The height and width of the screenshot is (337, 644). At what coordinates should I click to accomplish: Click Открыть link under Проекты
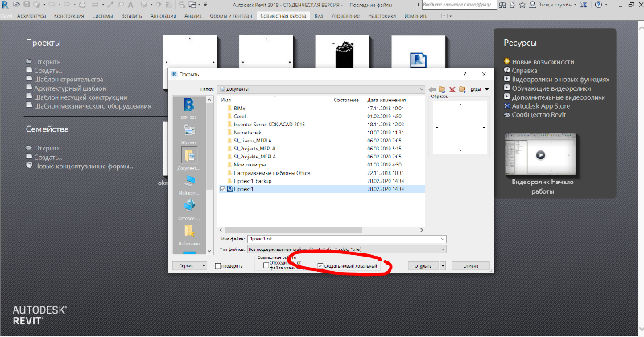[48, 62]
